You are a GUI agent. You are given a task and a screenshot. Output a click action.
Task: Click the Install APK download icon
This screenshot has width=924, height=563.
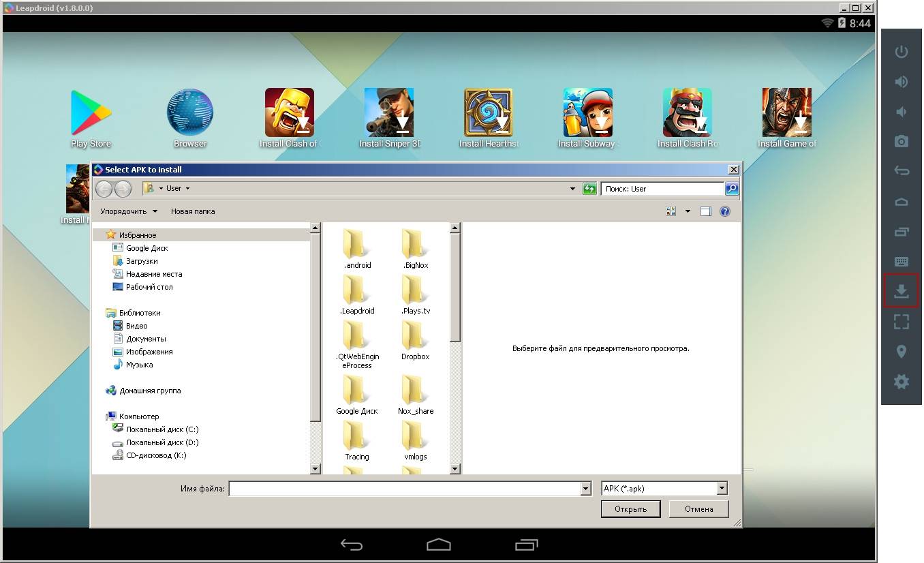coord(901,291)
